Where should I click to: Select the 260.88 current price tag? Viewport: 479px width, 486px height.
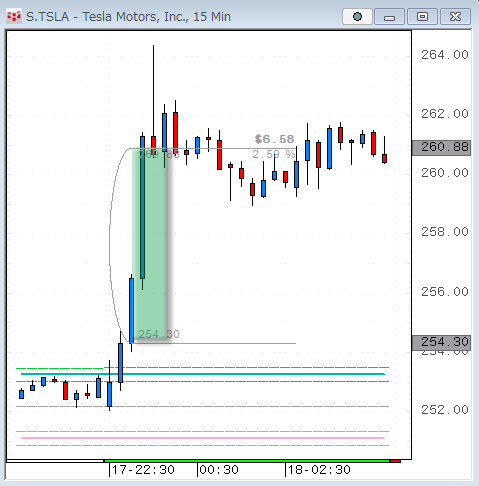(x=441, y=147)
